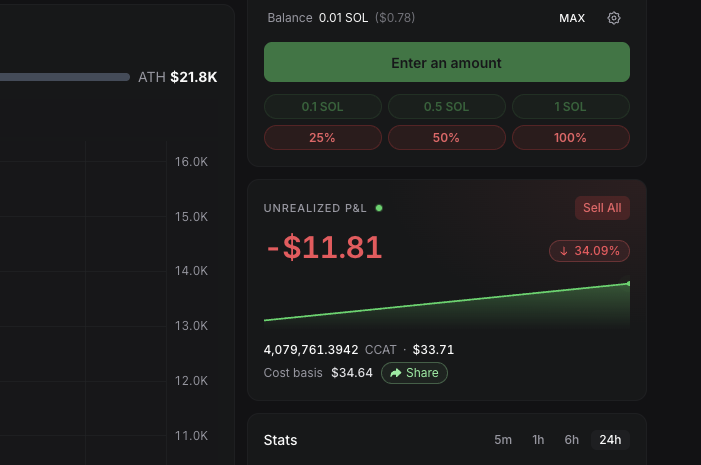Select the 24h Stats tab
Image resolution: width=701 pixels, height=465 pixels.
610,440
